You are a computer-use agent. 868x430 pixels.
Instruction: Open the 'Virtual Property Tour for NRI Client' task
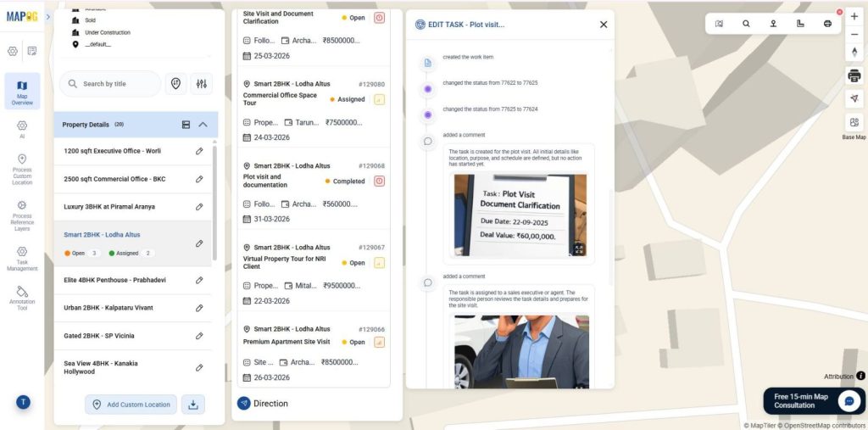[x=314, y=271]
